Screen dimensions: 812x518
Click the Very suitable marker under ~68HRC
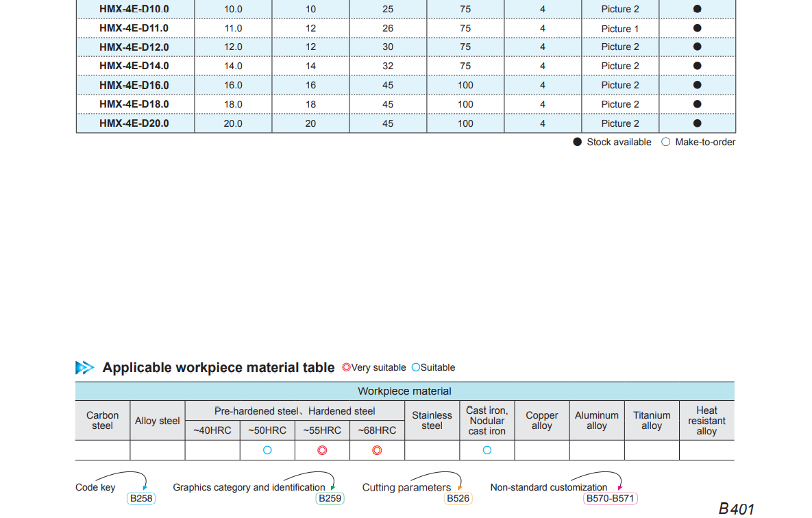pyautogui.click(x=377, y=450)
